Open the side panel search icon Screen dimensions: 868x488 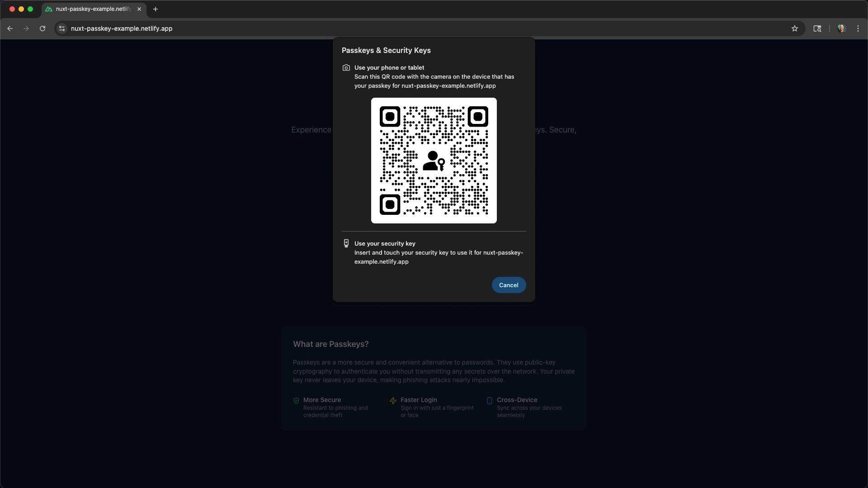click(x=817, y=28)
